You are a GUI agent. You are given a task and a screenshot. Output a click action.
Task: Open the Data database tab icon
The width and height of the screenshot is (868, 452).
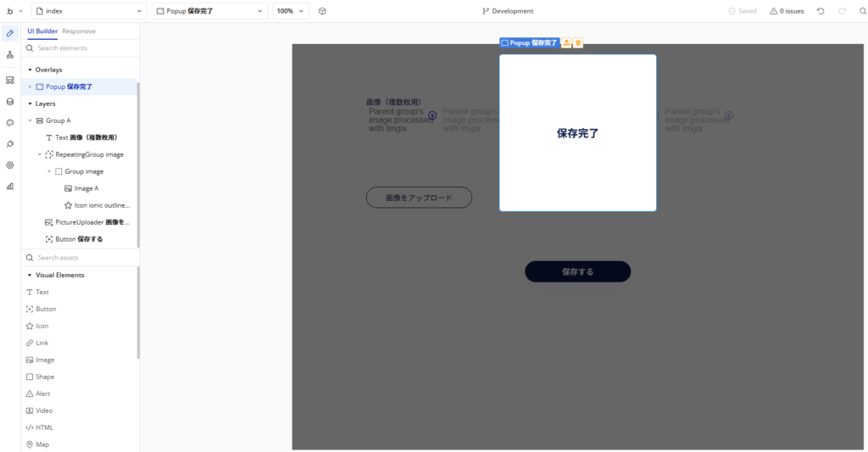10,102
